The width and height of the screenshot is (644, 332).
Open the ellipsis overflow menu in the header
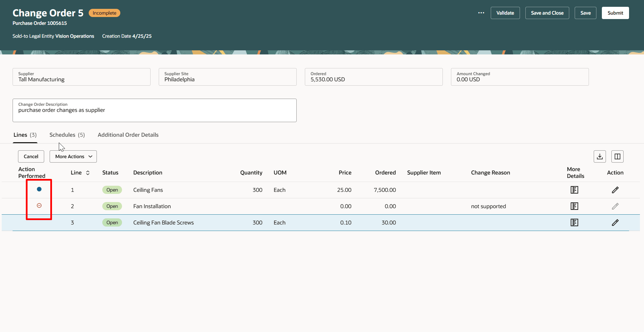click(481, 13)
